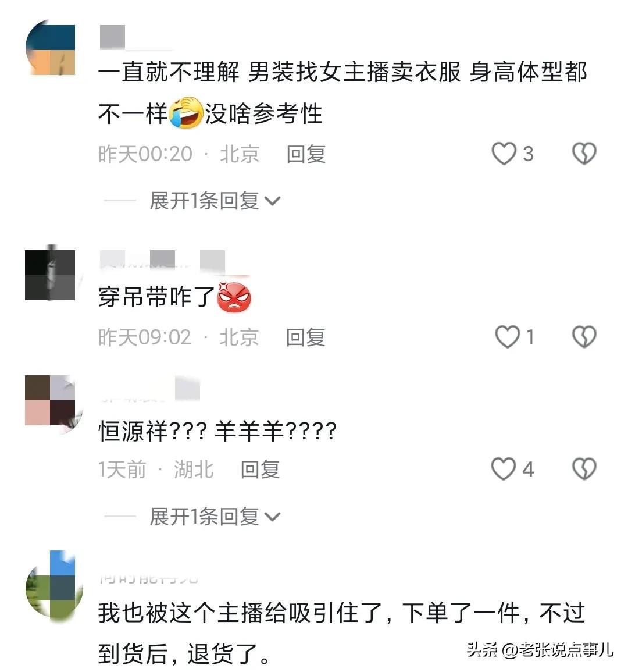The width and height of the screenshot is (628, 672).
Task: Reply to the comment posted 昨天09:02
Action: point(305,337)
